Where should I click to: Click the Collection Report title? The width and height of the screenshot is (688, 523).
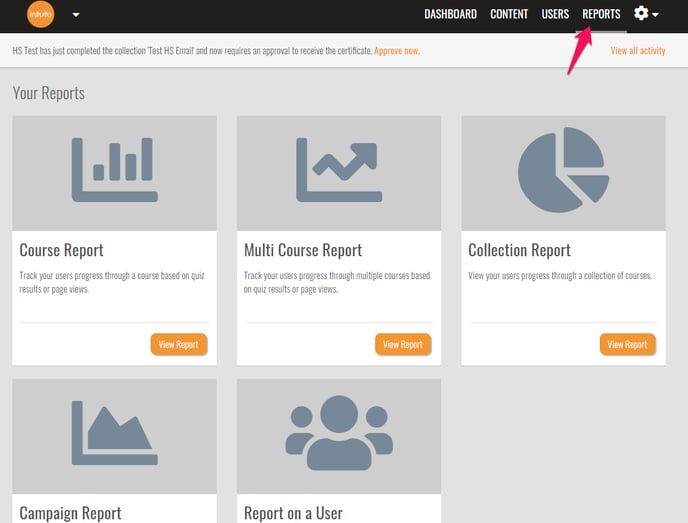click(520, 250)
